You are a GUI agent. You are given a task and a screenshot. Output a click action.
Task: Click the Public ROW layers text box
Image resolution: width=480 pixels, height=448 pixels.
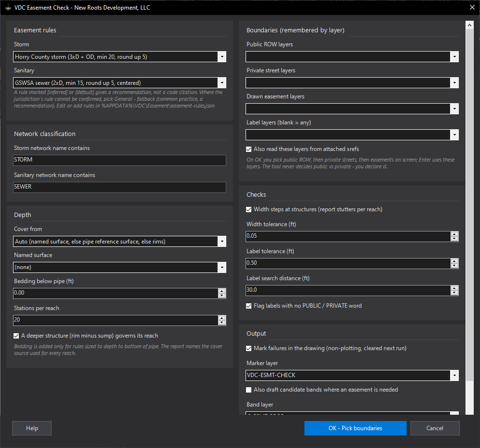click(x=348, y=57)
